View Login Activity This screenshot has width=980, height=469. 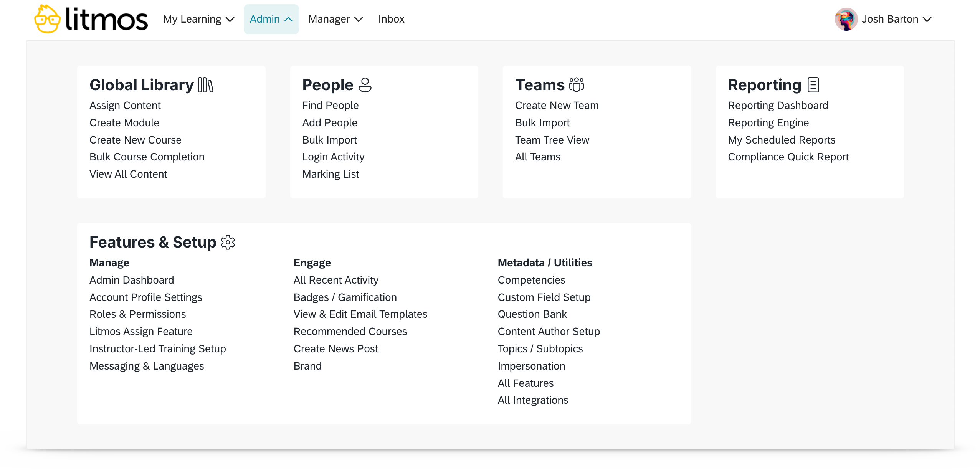pyautogui.click(x=333, y=157)
